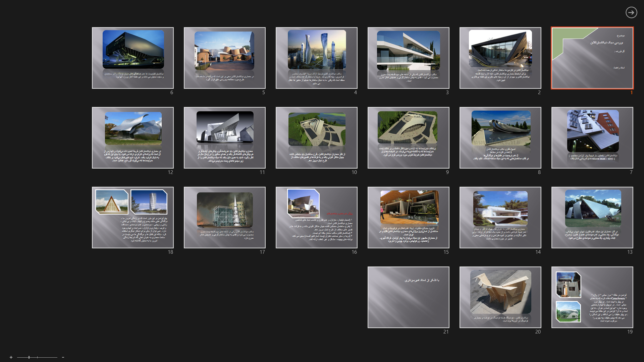Open slide 7 red brick building thumbnail
Image resolution: width=644 pixels, height=362 pixels.
[592, 138]
